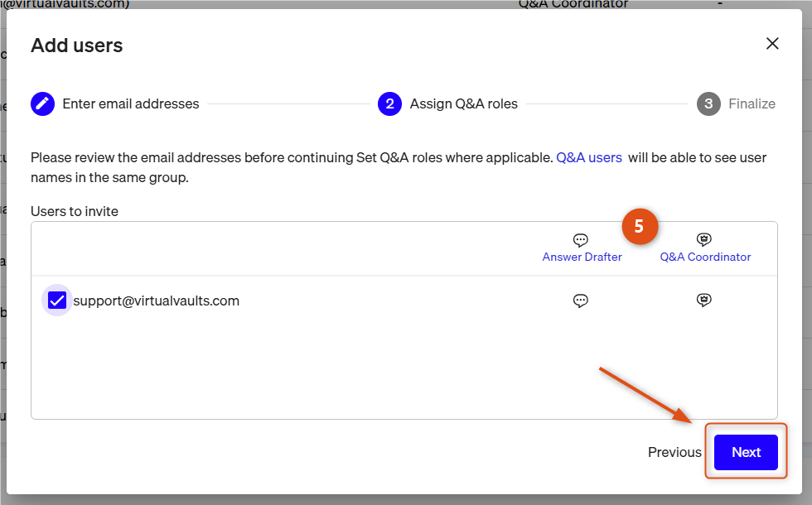Click the Q&A Coordinator column header text

pos(705,257)
